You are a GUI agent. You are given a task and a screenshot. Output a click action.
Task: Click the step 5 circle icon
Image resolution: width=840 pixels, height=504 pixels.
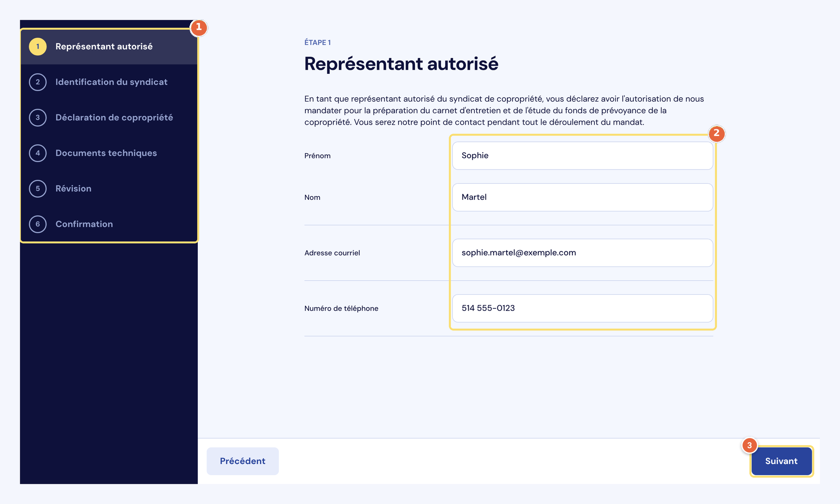click(x=38, y=189)
